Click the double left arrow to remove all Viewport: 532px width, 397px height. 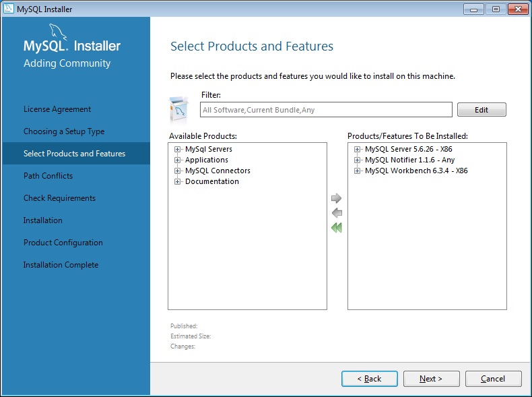click(337, 228)
